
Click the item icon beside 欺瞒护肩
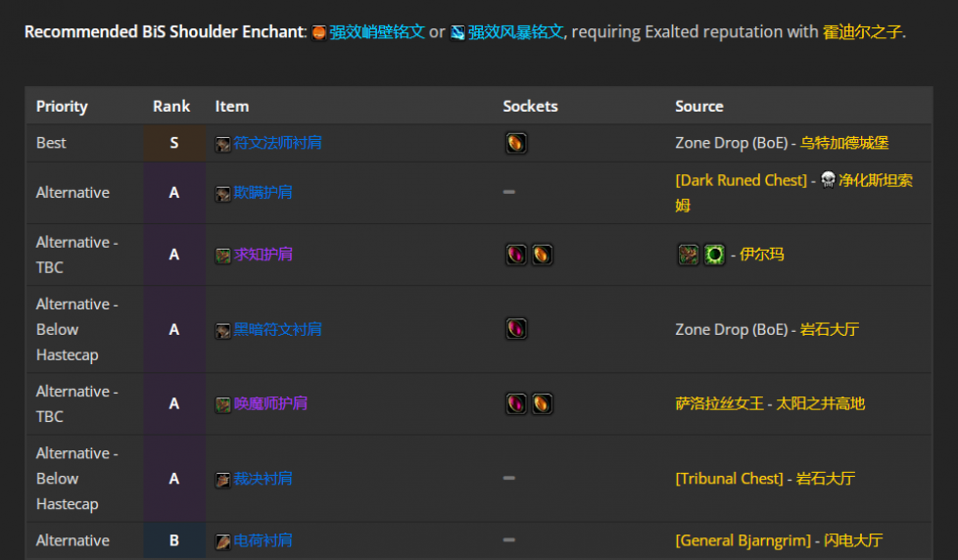[x=223, y=194]
